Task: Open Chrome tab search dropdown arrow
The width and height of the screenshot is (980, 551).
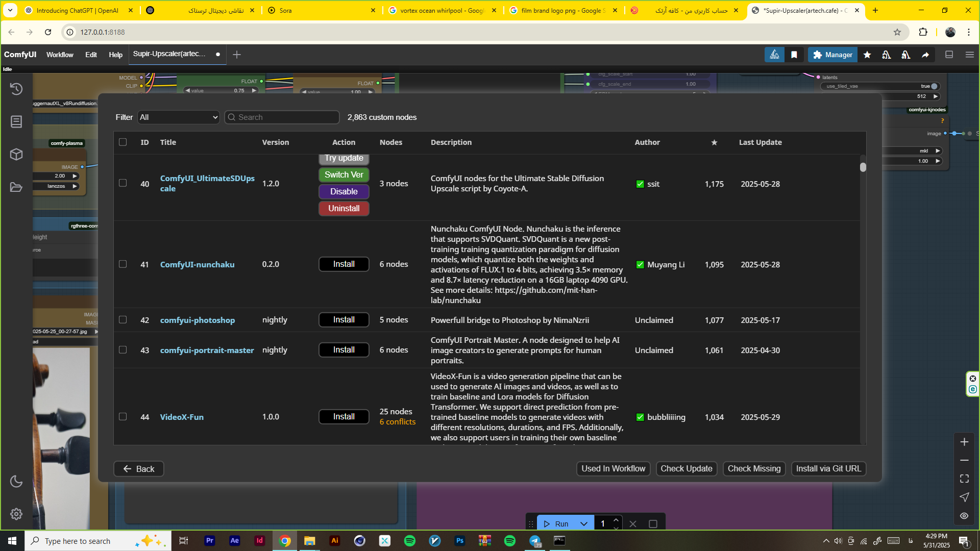Action: coord(10,10)
